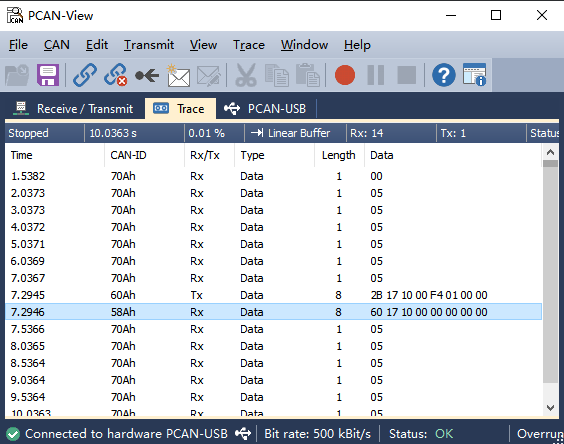Start trace recording with red circle
The height and width of the screenshot is (444, 564).
pyautogui.click(x=345, y=75)
